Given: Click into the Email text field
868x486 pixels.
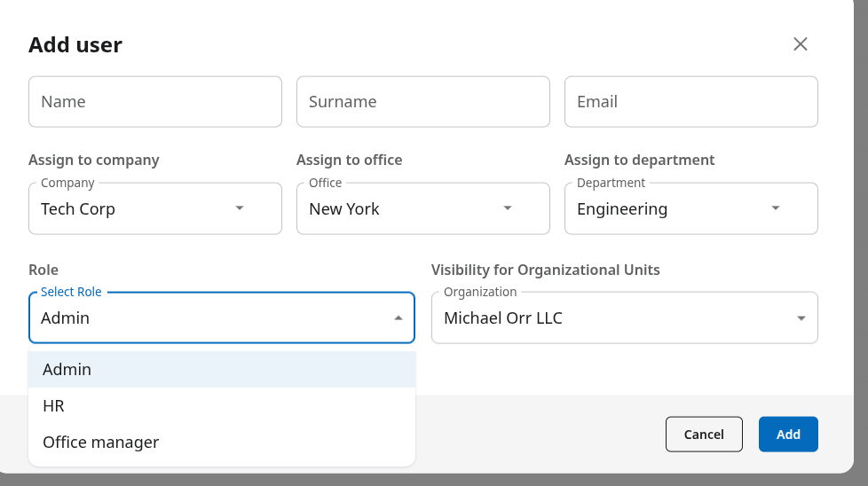Looking at the screenshot, I should tap(690, 102).
